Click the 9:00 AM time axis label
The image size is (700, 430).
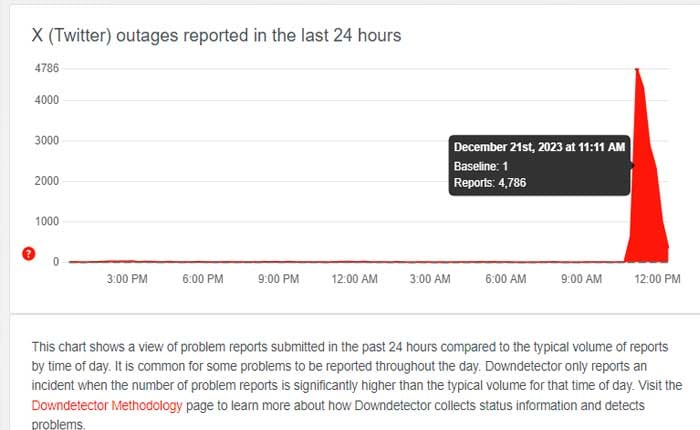(x=580, y=279)
